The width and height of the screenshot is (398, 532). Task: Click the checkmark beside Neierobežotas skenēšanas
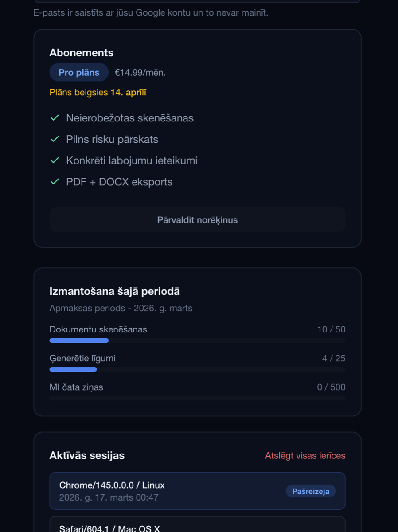pyautogui.click(x=55, y=118)
